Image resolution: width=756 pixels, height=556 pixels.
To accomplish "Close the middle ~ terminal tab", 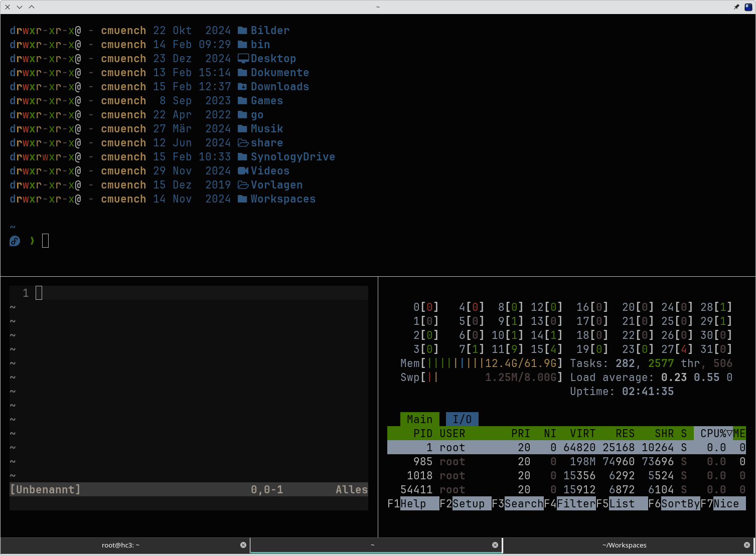I will pyautogui.click(x=495, y=545).
